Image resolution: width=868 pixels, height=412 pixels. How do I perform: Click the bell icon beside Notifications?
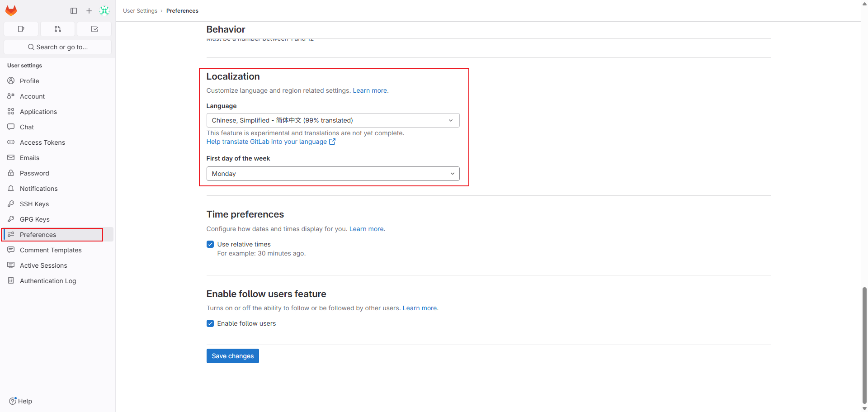(x=10, y=188)
